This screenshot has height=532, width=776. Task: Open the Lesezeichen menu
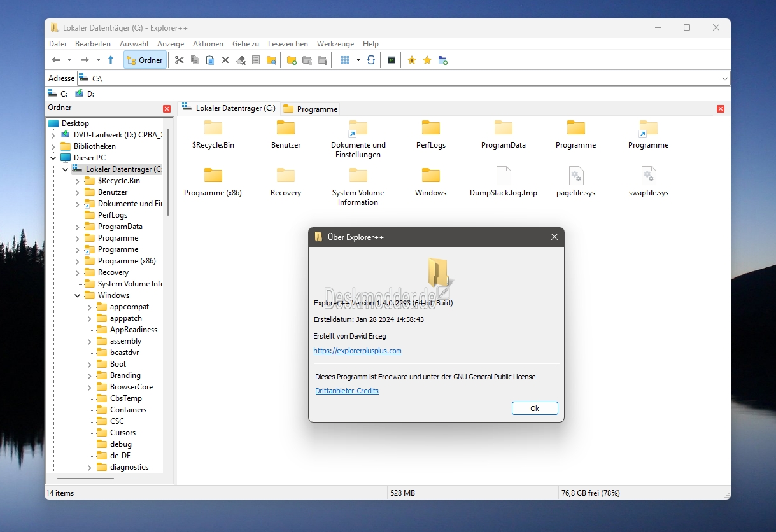[x=288, y=44]
